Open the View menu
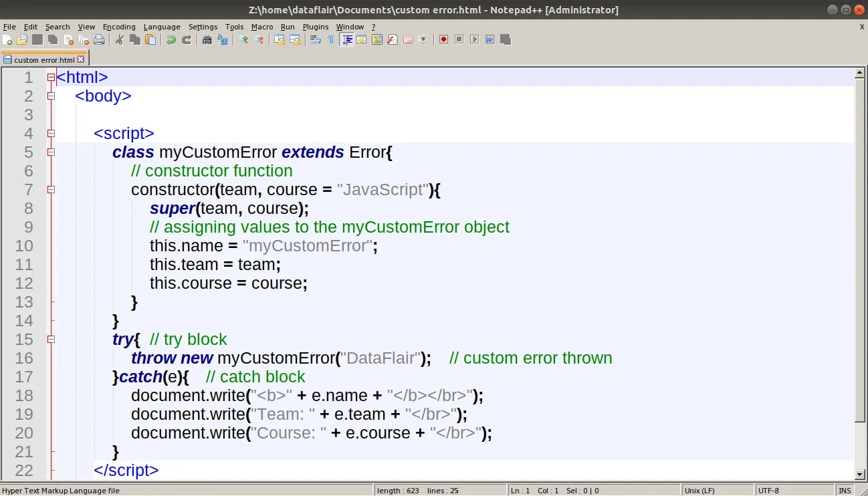This screenshot has height=496, width=868. click(x=86, y=27)
